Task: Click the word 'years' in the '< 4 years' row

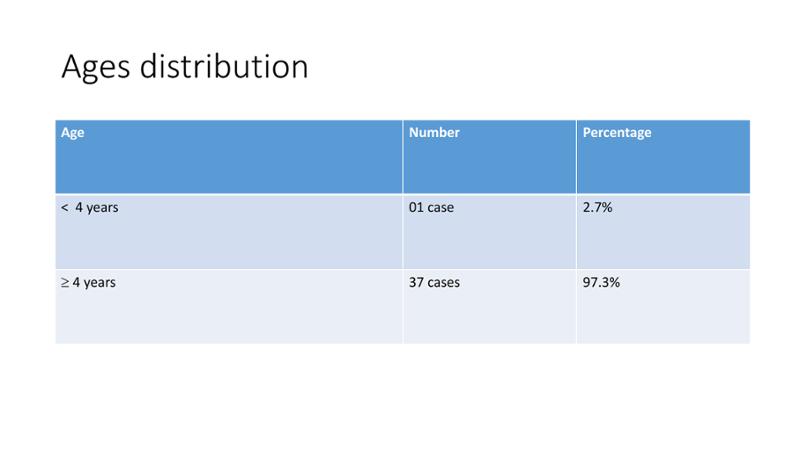Action: (x=102, y=208)
